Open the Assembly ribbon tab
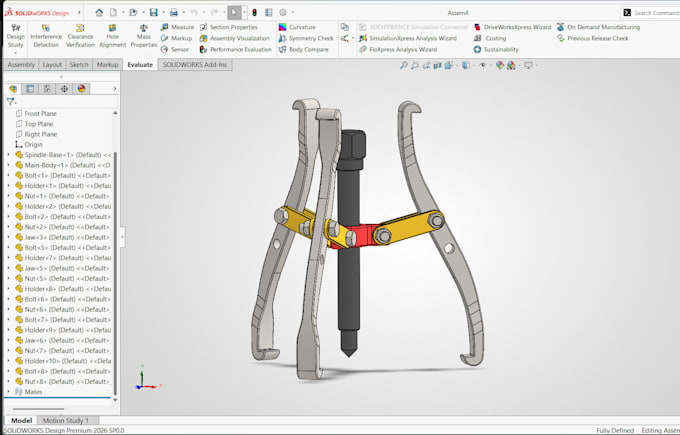Screen dimensions: 680x435 tap(21, 65)
